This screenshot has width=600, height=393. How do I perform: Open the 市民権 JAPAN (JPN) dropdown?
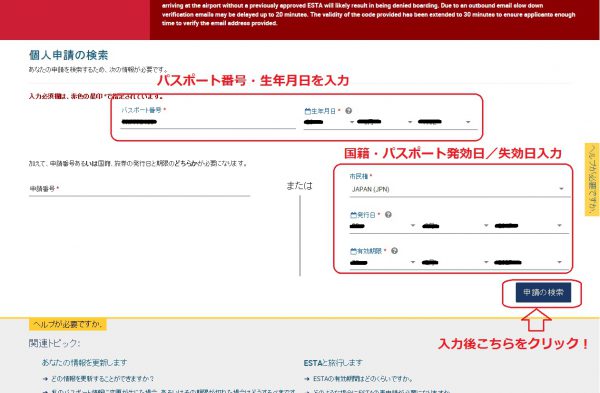(459, 189)
